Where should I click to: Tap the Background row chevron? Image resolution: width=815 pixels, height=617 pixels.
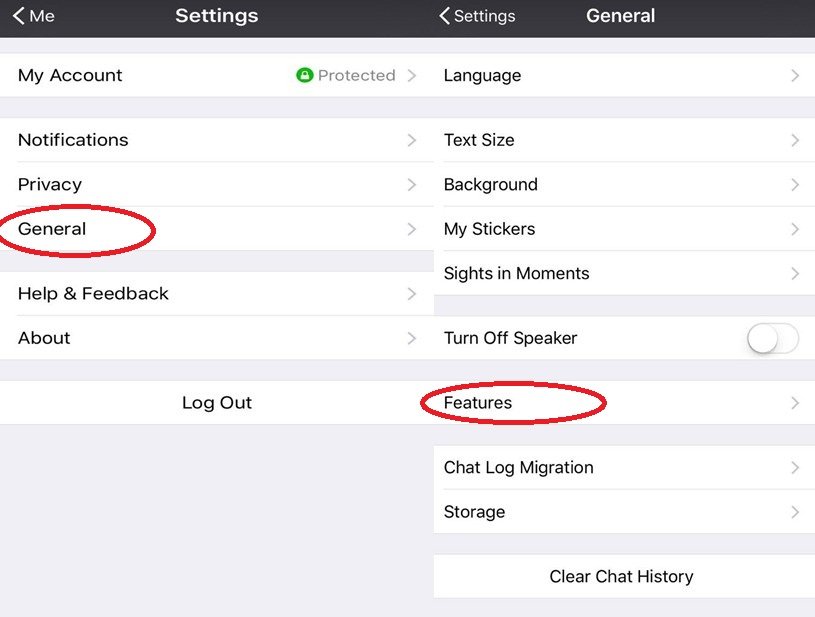[x=795, y=184]
